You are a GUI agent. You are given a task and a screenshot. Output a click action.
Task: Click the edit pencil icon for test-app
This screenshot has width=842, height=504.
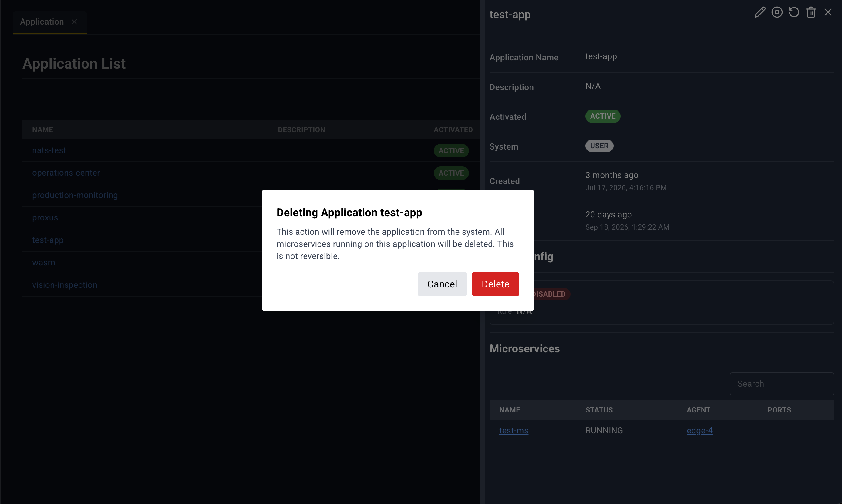coord(760,12)
